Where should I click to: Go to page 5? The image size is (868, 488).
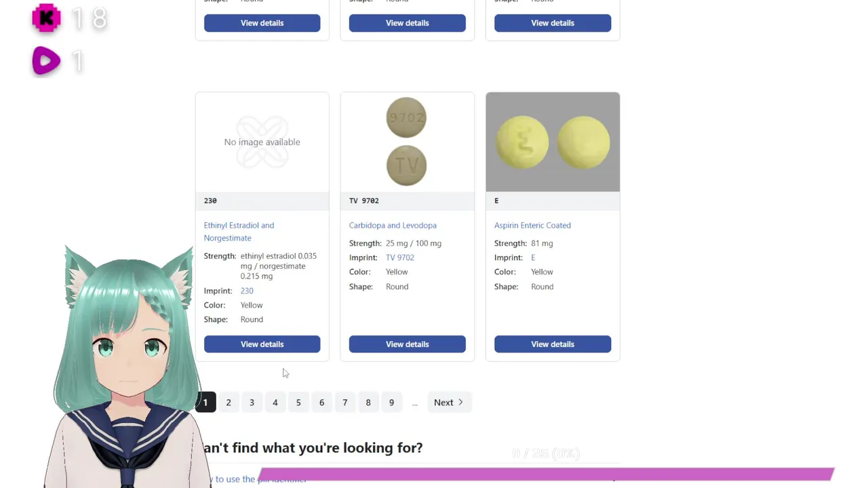(298, 403)
